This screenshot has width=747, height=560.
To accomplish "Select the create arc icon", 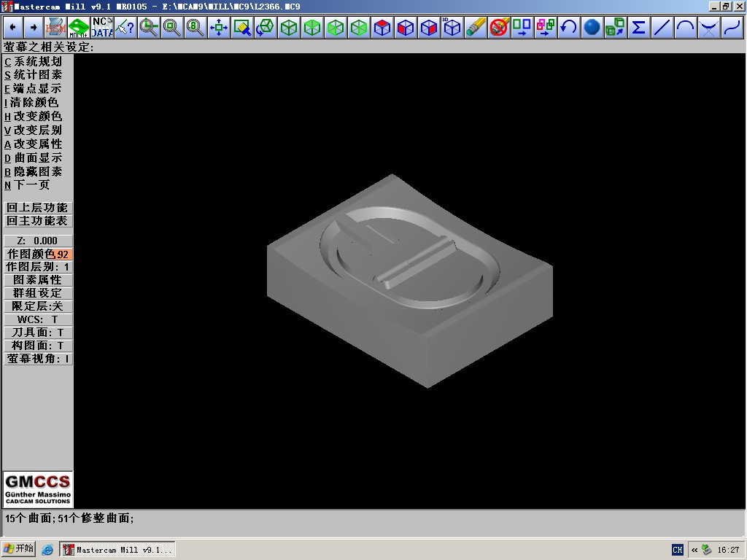I will click(686, 28).
